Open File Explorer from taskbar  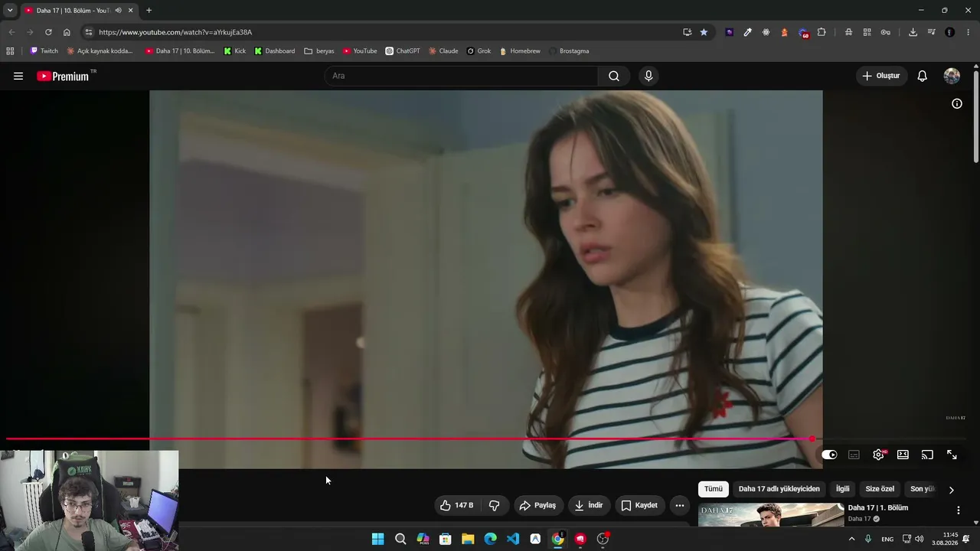[x=468, y=539]
